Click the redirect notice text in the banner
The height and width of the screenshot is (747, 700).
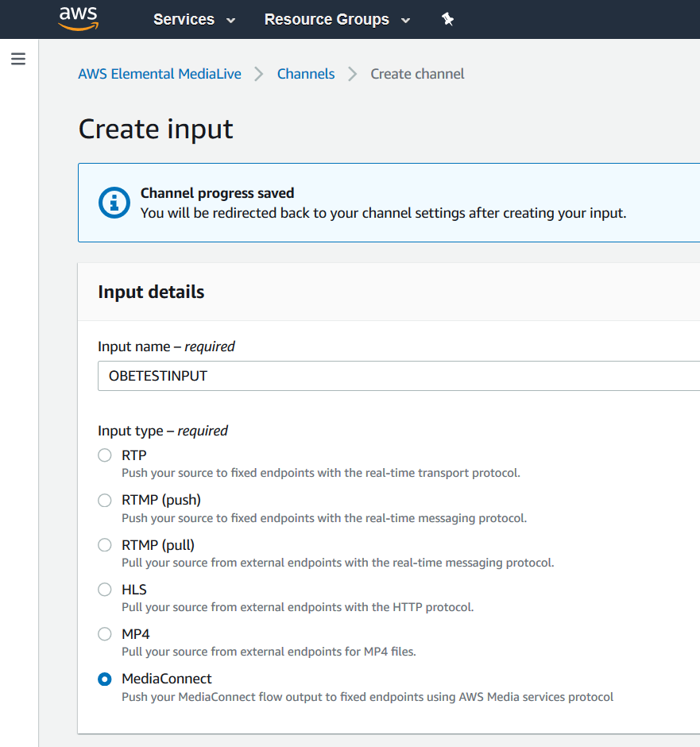click(x=383, y=213)
